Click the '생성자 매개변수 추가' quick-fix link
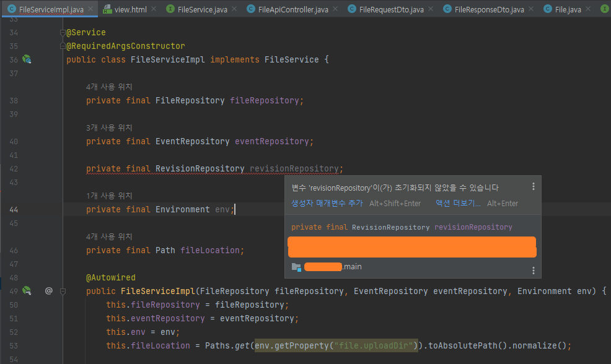Viewport: 611px width, 364px height. [x=327, y=203]
